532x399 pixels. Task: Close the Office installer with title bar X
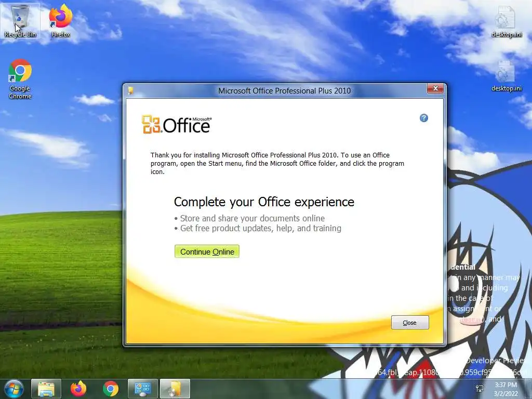coord(436,88)
